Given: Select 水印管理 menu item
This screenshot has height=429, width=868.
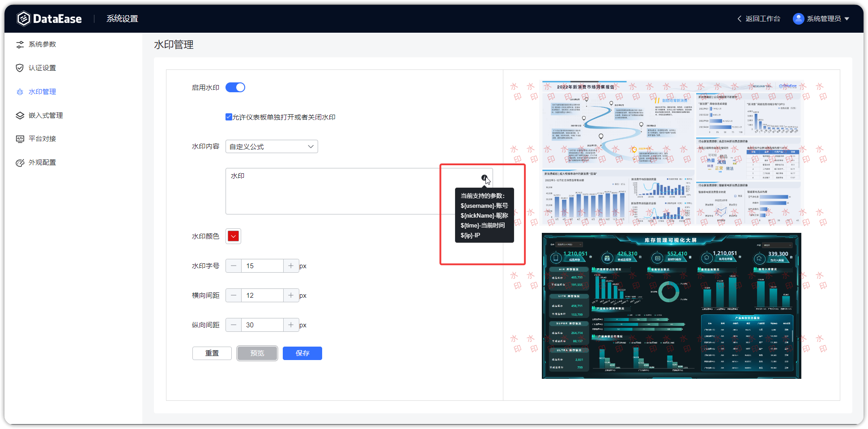Looking at the screenshot, I should click(43, 92).
